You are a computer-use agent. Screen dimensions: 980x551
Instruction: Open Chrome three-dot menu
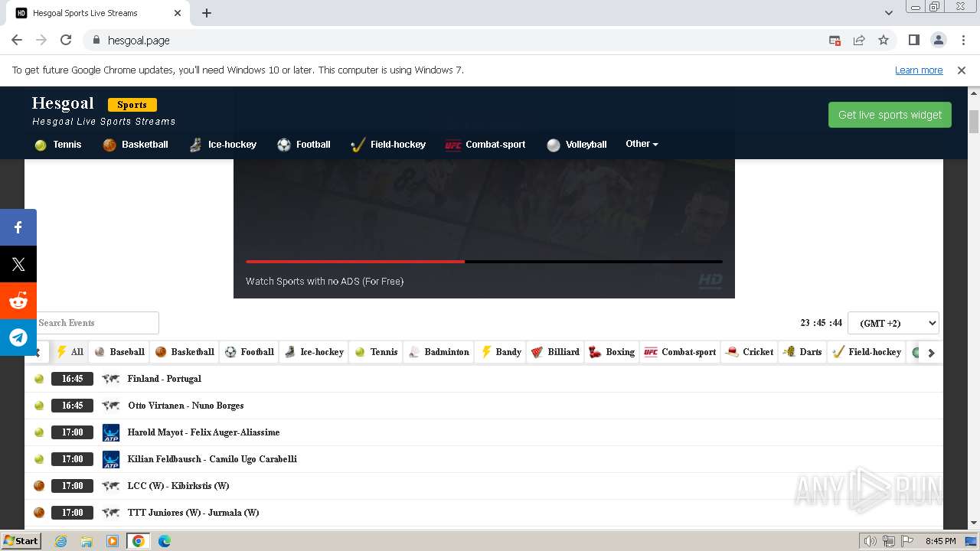pos(963,40)
